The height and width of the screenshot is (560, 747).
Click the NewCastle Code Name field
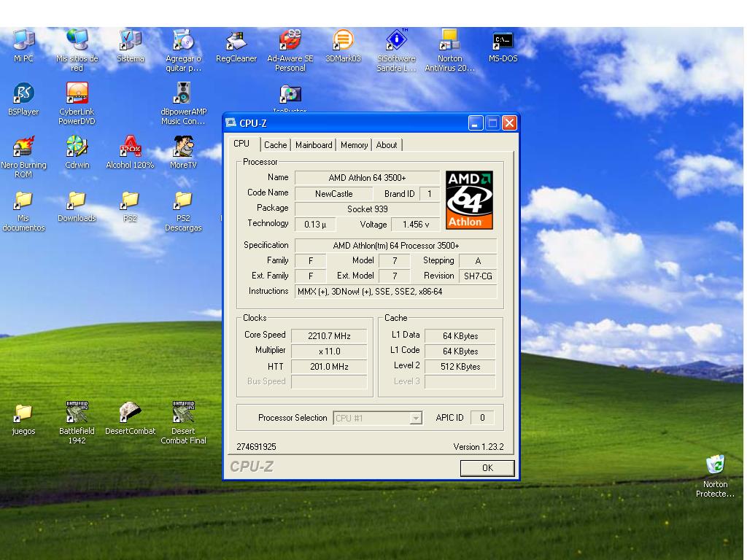333,194
